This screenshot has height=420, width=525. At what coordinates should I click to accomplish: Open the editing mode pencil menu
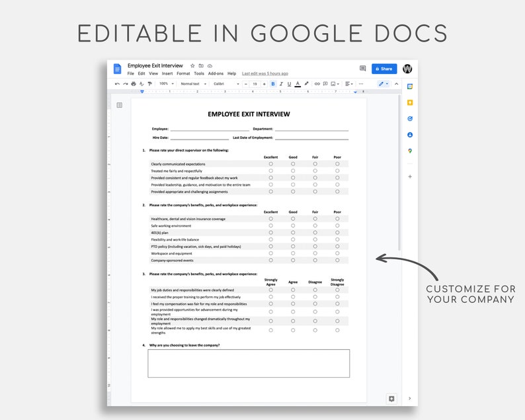384,84
